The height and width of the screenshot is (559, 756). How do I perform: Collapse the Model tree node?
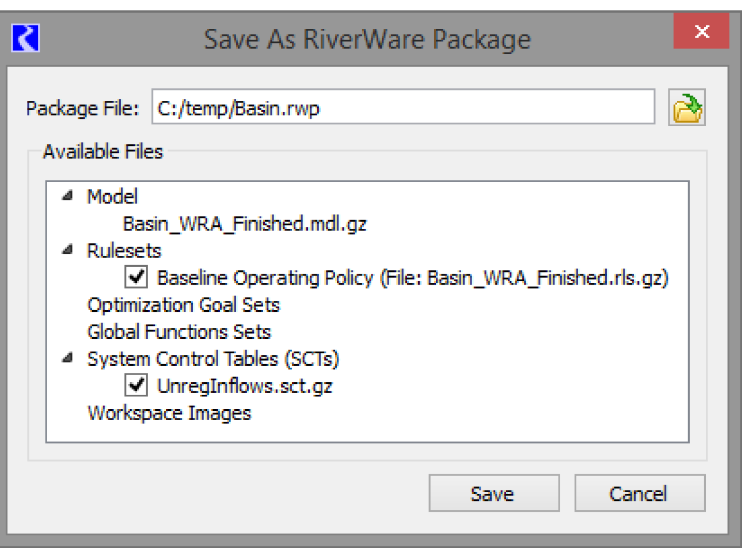coord(67,196)
